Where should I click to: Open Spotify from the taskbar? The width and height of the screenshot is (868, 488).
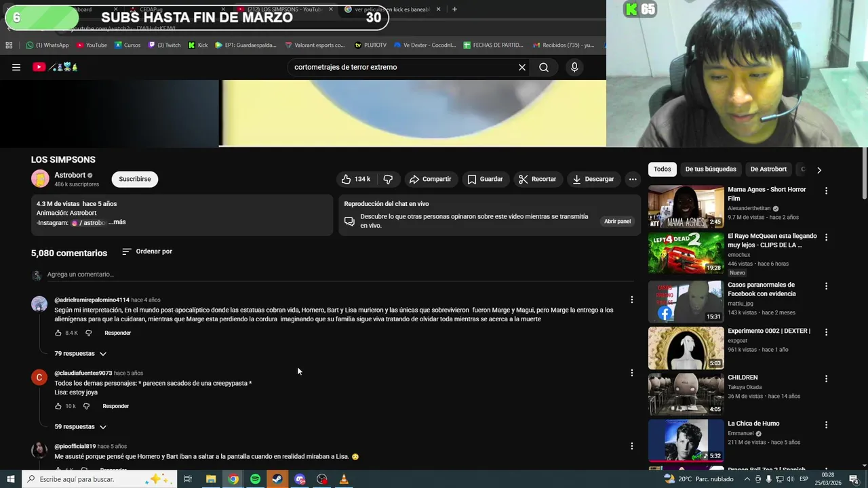pyautogui.click(x=255, y=479)
